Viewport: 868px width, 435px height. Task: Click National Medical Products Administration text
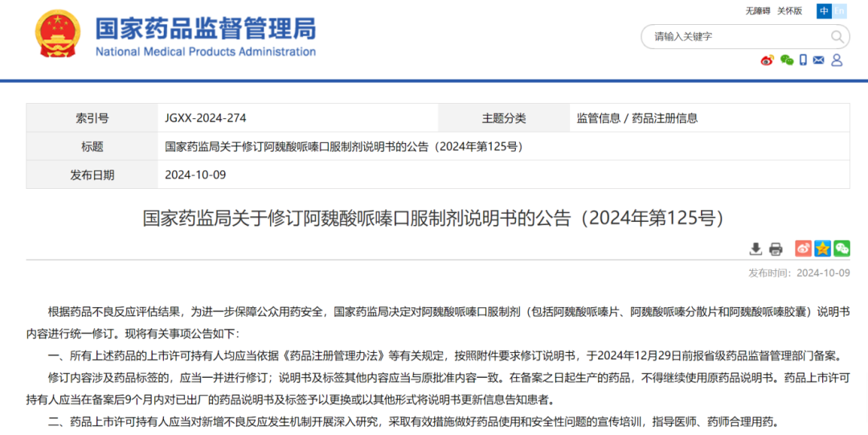point(206,51)
